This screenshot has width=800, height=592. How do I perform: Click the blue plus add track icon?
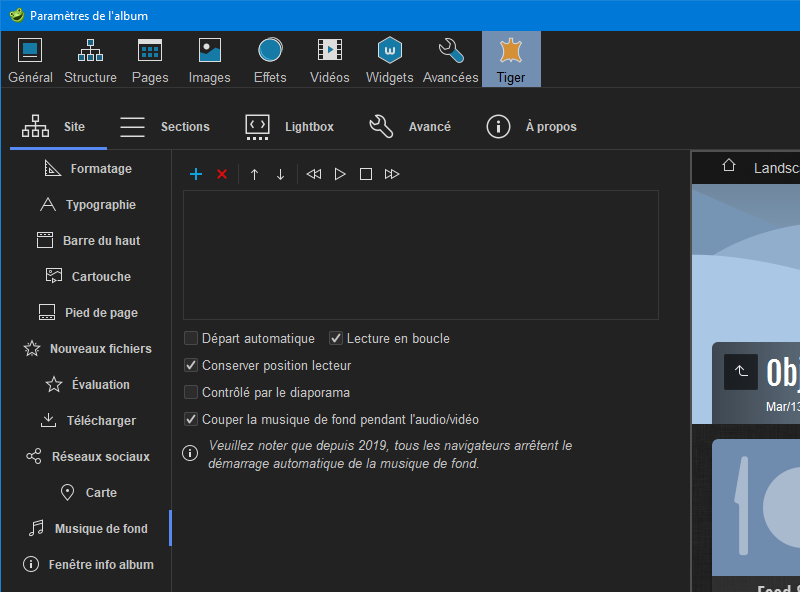(196, 174)
